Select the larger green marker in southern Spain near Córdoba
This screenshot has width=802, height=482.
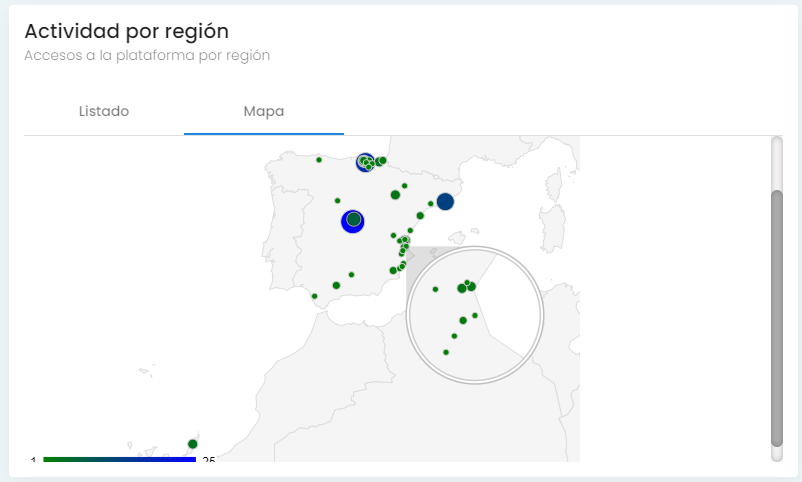point(336,286)
